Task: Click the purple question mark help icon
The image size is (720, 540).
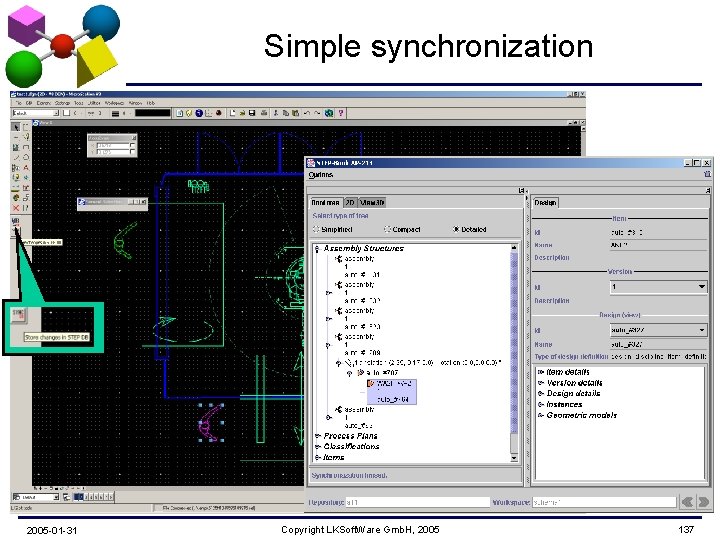Action: tap(341, 113)
